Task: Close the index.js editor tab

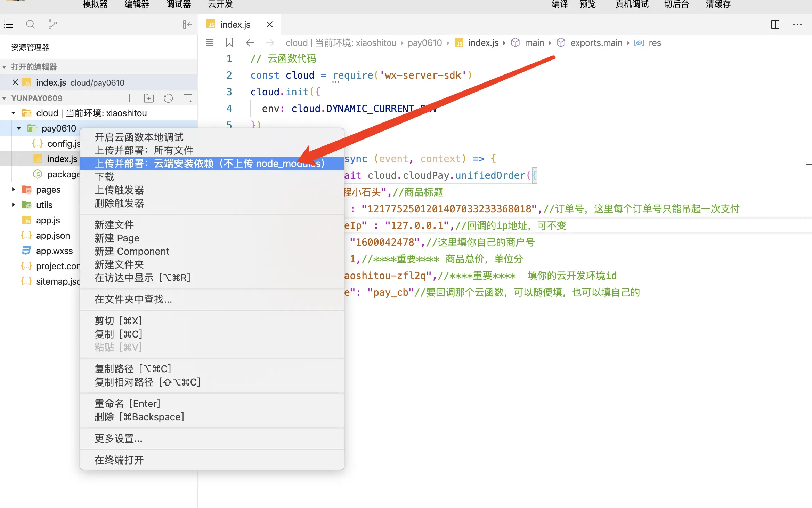Action: click(269, 24)
